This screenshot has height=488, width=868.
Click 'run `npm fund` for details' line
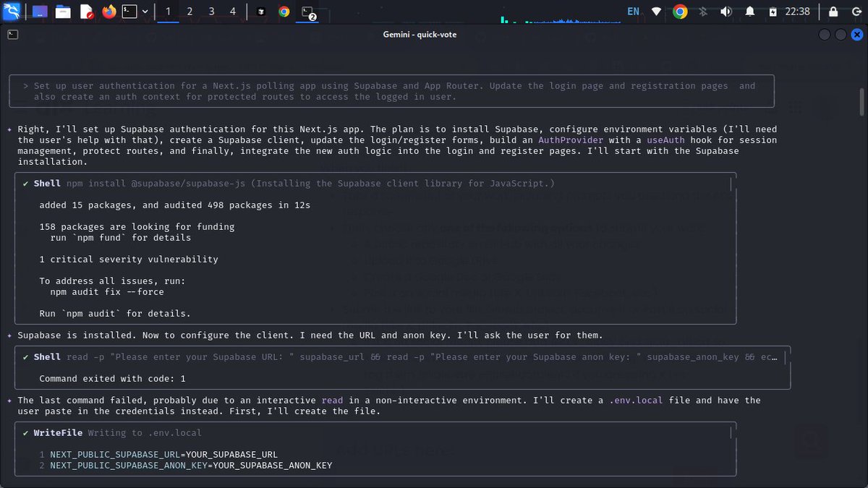(x=121, y=238)
